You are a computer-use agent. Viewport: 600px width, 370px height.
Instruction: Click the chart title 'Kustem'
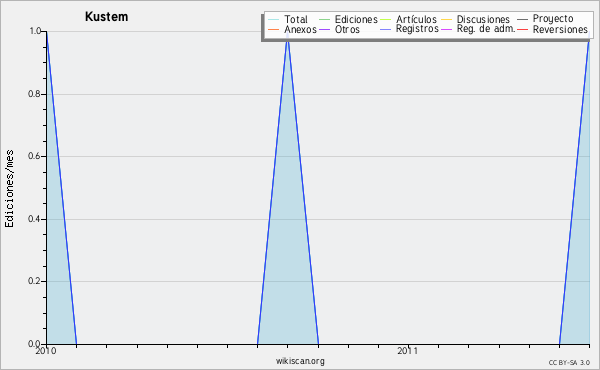click(106, 17)
